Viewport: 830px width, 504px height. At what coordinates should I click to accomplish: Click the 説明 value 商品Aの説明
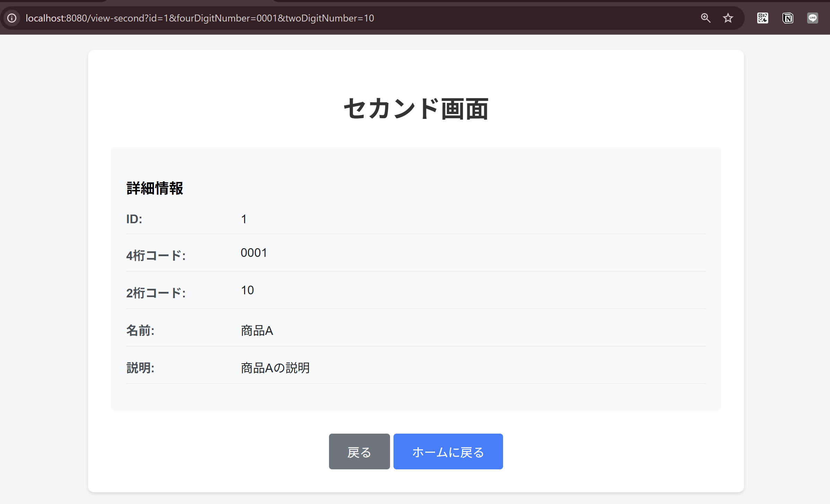coord(275,368)
